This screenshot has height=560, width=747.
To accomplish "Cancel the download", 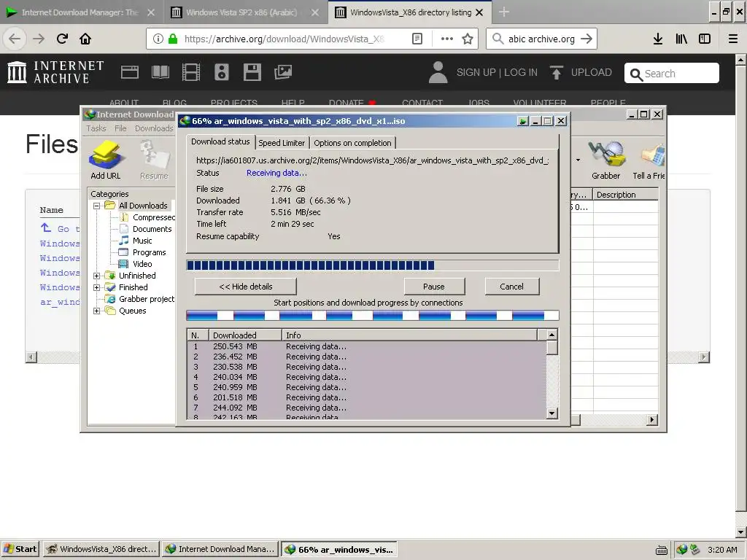I will coord(511,287).
